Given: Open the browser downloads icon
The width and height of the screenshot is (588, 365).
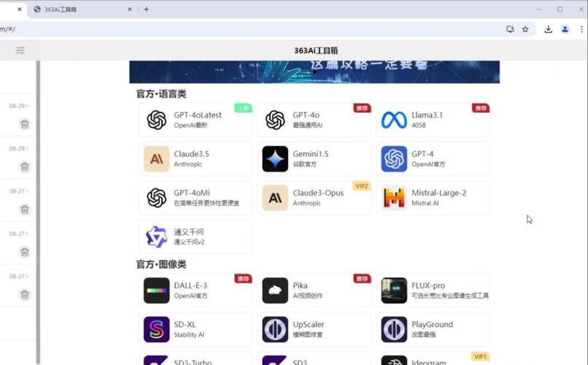Looking at the screenshot, I should point(548,29).
